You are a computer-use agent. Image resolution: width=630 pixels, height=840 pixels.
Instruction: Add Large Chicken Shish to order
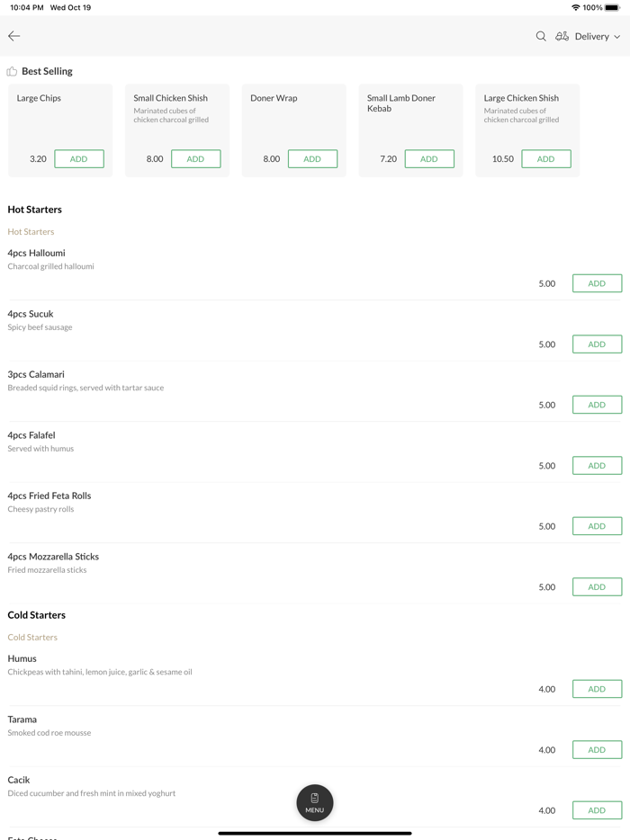(x=545, y=159)
